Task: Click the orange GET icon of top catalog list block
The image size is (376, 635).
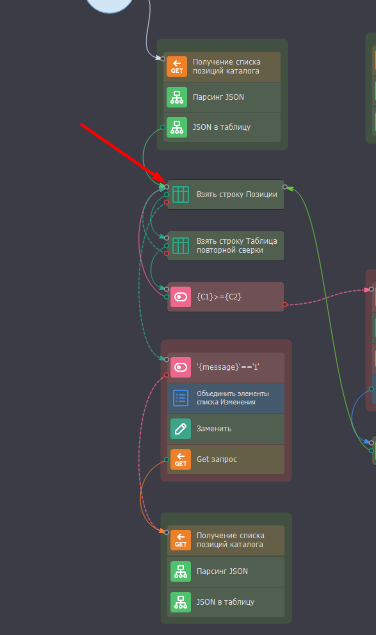Action: [177, 66]
